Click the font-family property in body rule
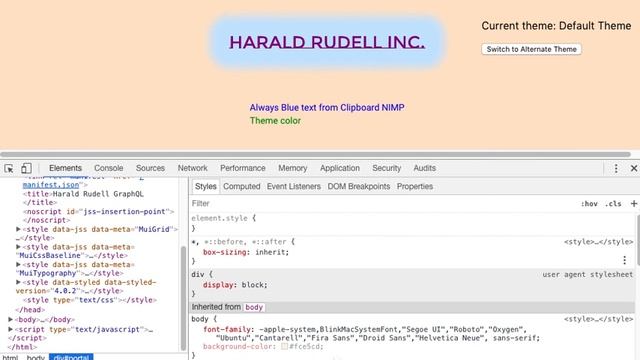The height and width of the screenshot is (360, 640). pos(227,329)
